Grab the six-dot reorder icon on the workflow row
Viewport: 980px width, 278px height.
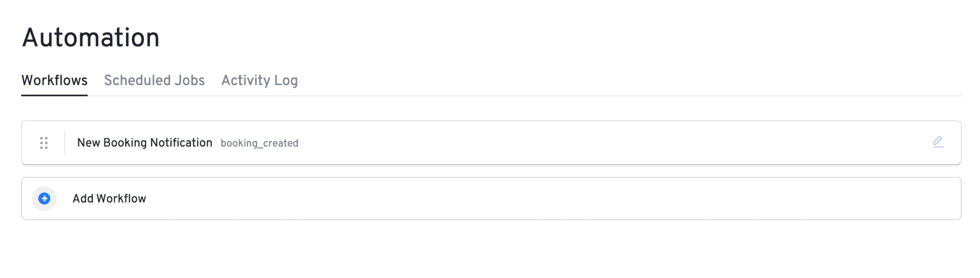pos(45,143)
